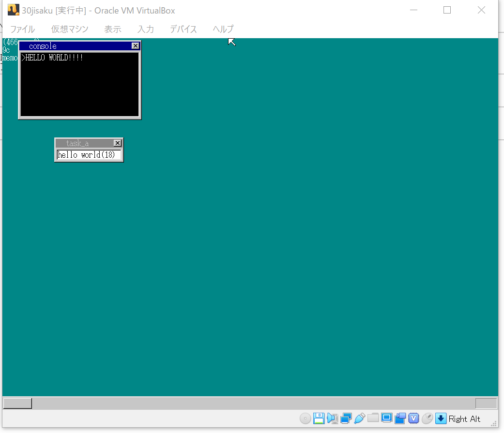Viewport: 504px width, 433px height.
Task: Open the ファイル menu
Action: pyautogui.click(x=22, y=29)
